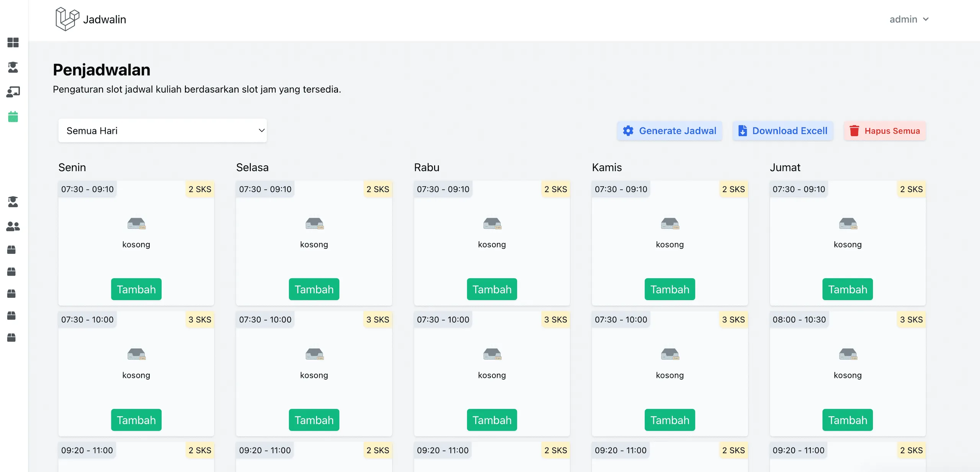Screen dimensions: 980x472
Task: Click the 3 SKS badge in Rabu column
Action: pyautogui.click(x=555, y=320)
